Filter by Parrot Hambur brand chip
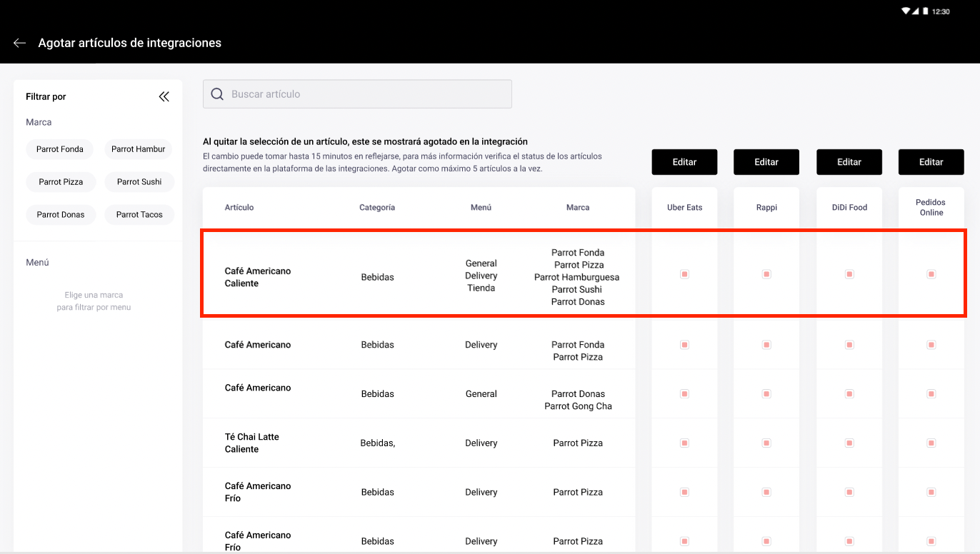The image size is (980, 554). point(139,149)
